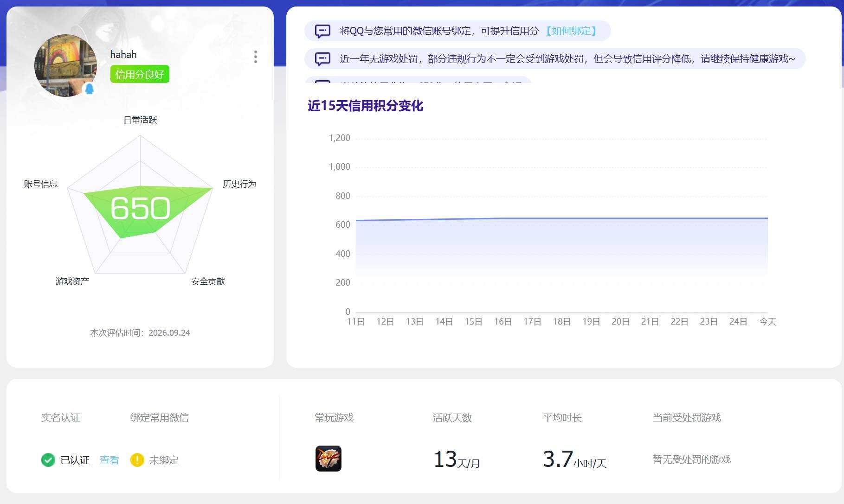This screenshot has height=504, width=844.
Task: Click the hahah profile avatar picture
Action: tap(65, 65)
